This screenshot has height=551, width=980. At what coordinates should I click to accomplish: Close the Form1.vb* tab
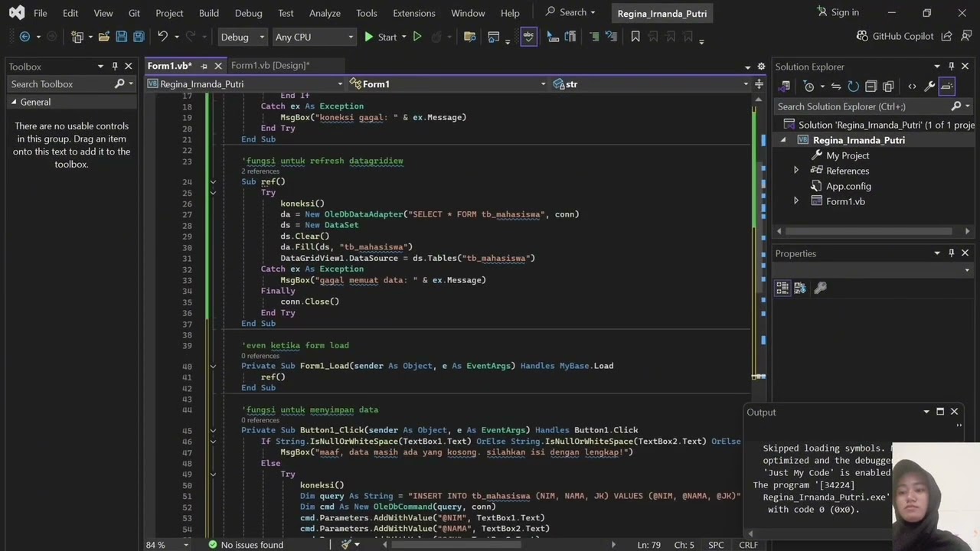click(218, 66)
